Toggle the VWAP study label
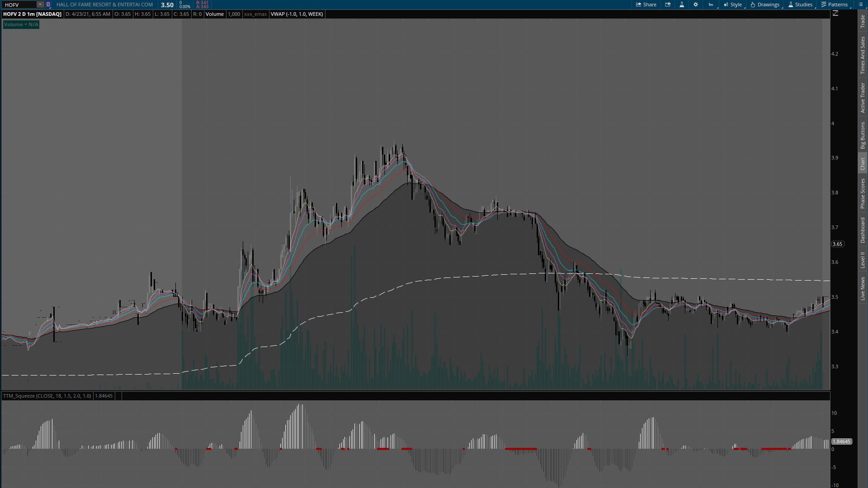Image resolution: width=868 pixels, height=488 pixels. point(297,14)
